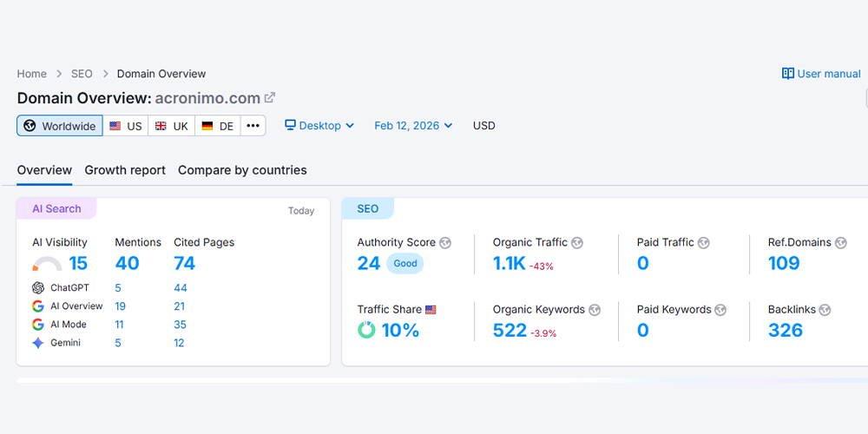Switch database to US
Image resolution: width=868 pixels, height=434 pixels.
(x=126, y=126)
